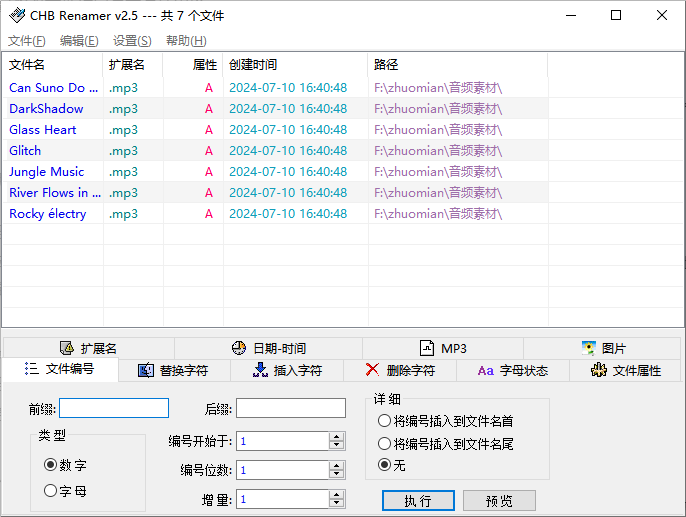Select 将编号插入到文件名尾 option
This screenshot has width=686, height=517.
pos(384,444)
